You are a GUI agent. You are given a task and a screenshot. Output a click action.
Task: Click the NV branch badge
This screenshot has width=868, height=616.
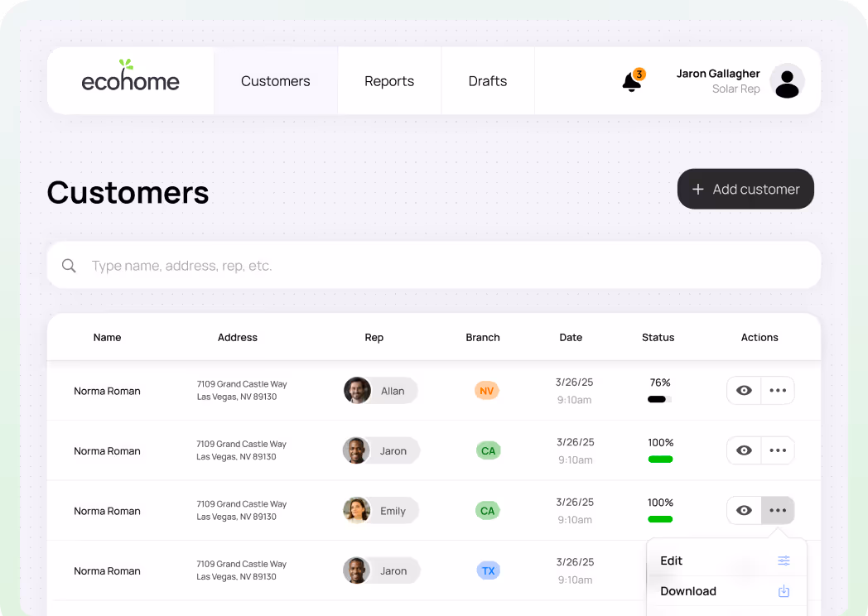(486, 391)
